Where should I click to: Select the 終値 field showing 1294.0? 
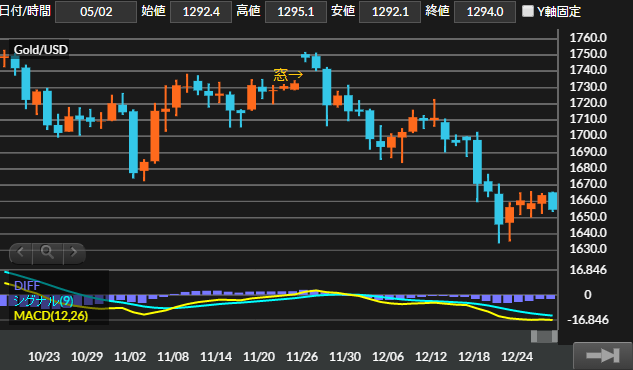485,12
